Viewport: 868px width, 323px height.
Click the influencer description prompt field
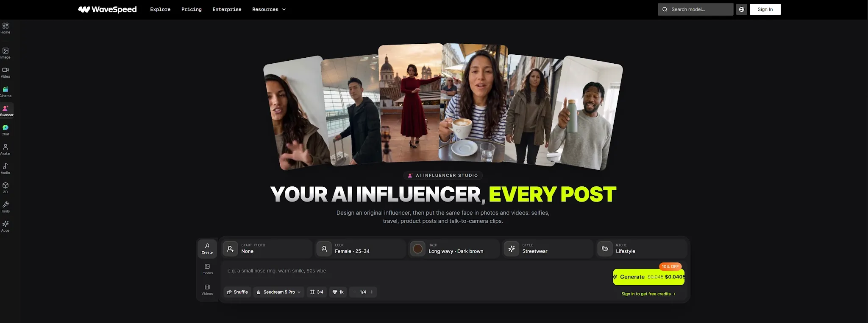click(415, 271)
